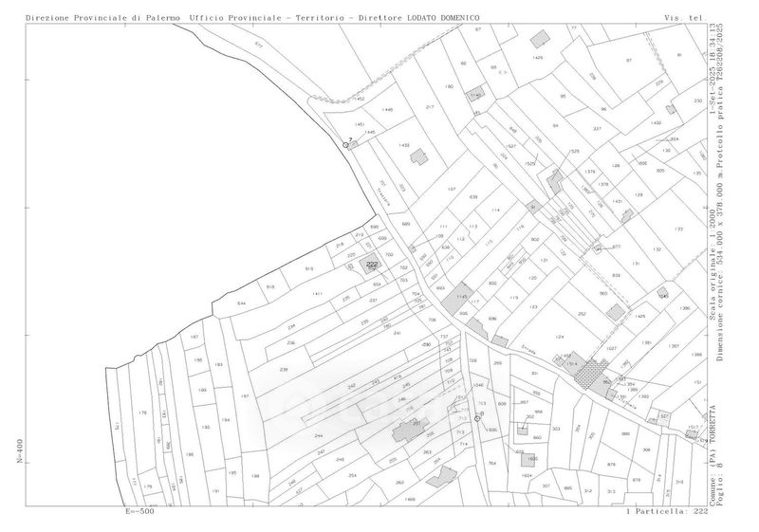Select parcel number 1411
Viewport: 759px width, 532px height.
(x=317, y=294)
